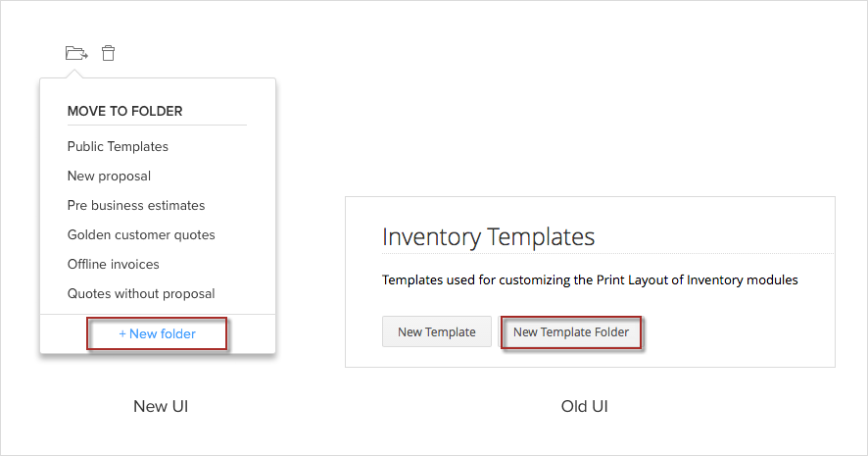The height and width of the screenshot is (456, 868).
Task: Choose Quotes without proposal folder
Action: 141,293
